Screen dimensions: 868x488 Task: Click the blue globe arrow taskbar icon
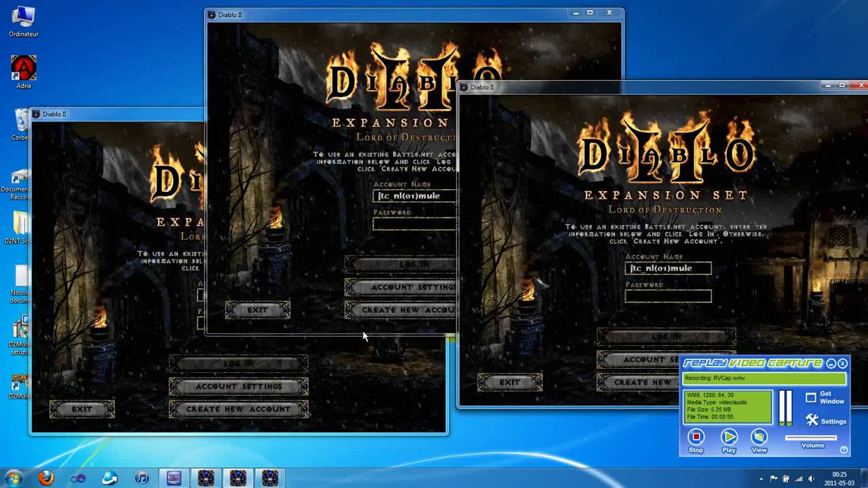(110, 479)
